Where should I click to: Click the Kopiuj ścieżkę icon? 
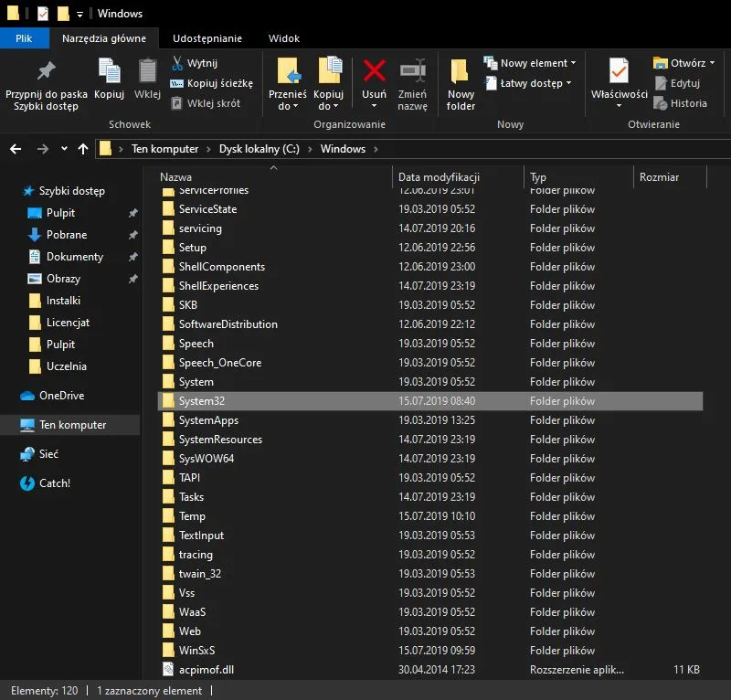point(180,82)
